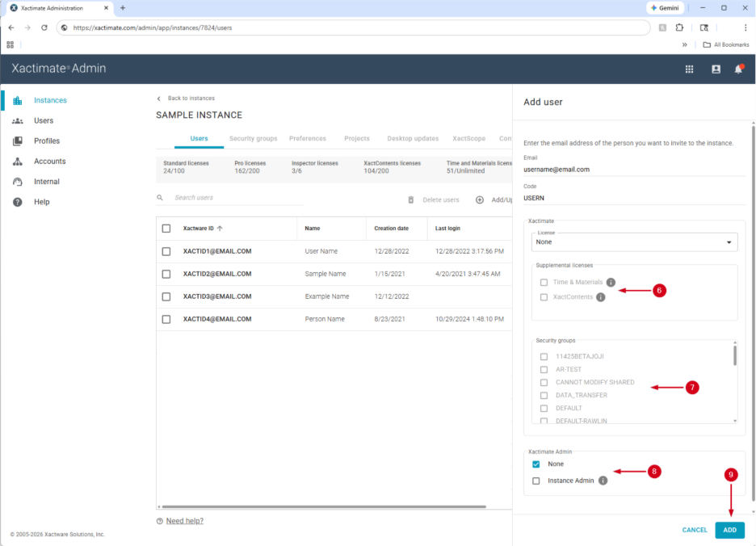Switch to the Preferences tab
Screen dimensions: 756x546
tap(308, 138)
